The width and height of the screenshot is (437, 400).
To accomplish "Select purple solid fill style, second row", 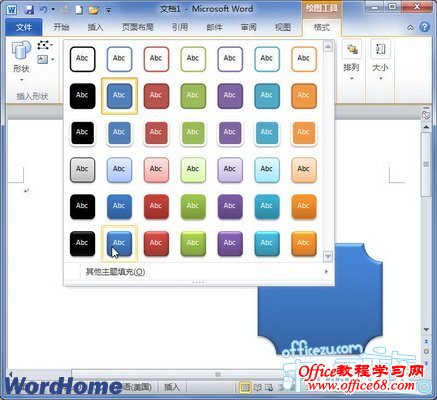I will 230,96.
